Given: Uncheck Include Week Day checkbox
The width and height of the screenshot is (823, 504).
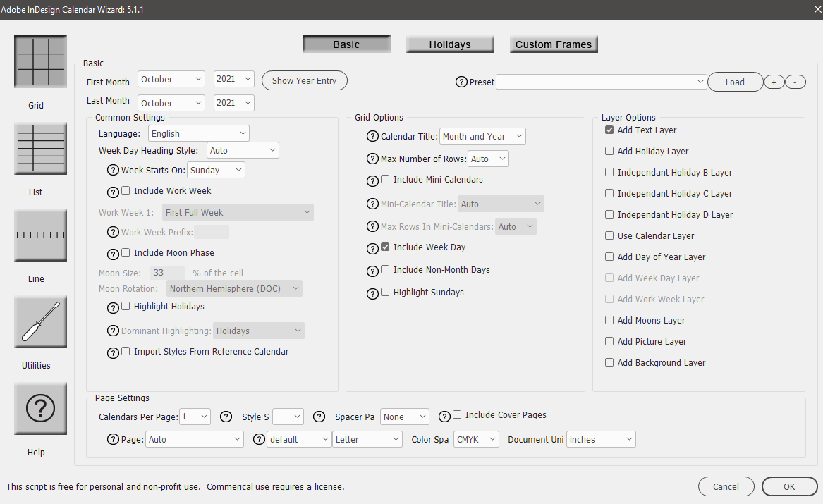Looking at the screenshot, I should [385, 247].
